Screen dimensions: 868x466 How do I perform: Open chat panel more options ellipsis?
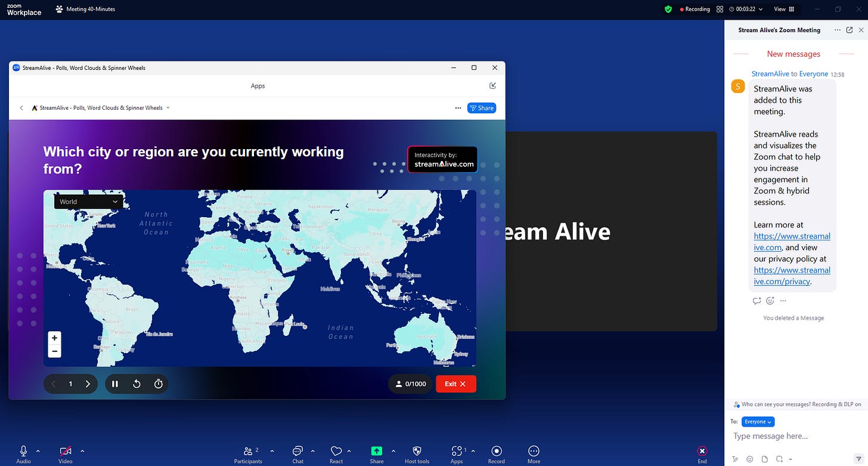[838, 30]
